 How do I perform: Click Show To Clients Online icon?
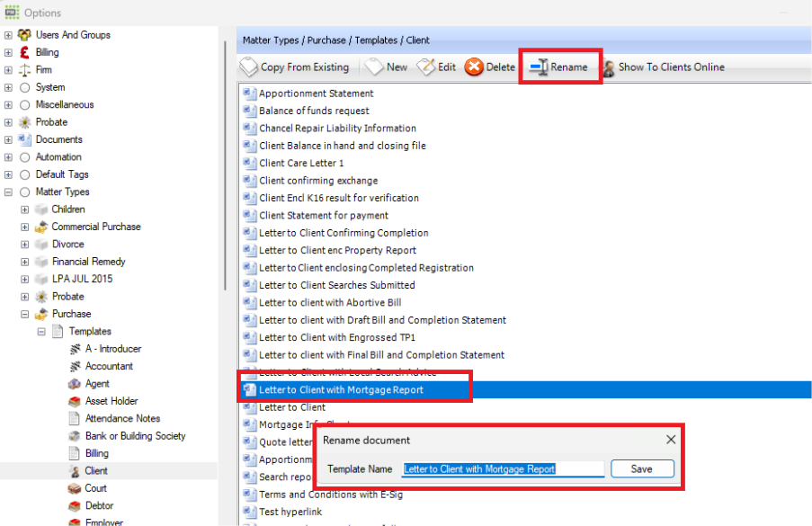pyautogui.click(x=609, y=67)
